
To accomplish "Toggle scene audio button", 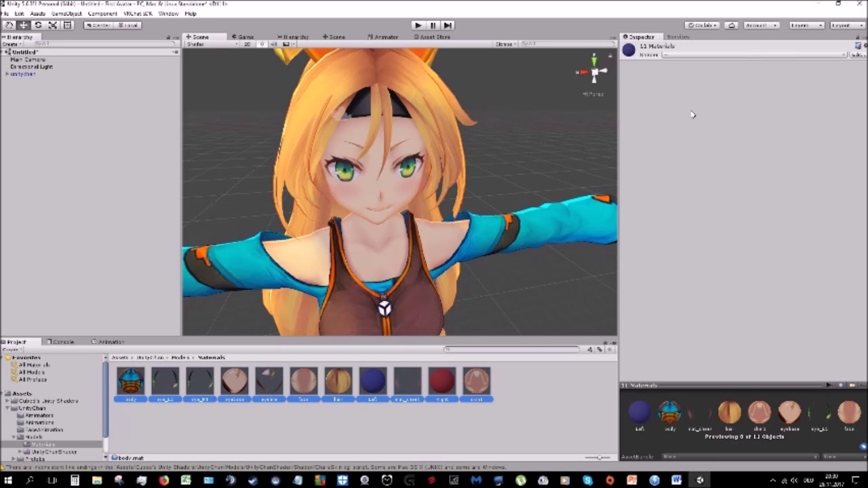I will point(274,44).
